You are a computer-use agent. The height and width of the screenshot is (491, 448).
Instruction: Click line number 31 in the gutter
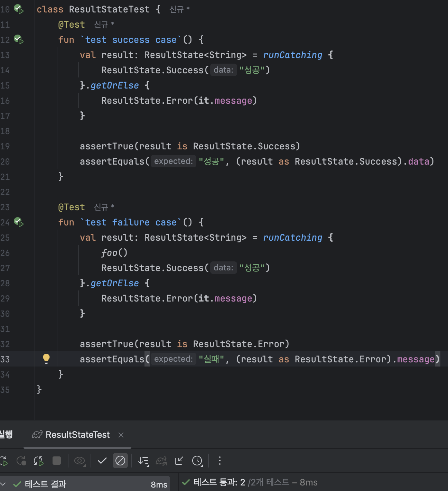[5, 329]
